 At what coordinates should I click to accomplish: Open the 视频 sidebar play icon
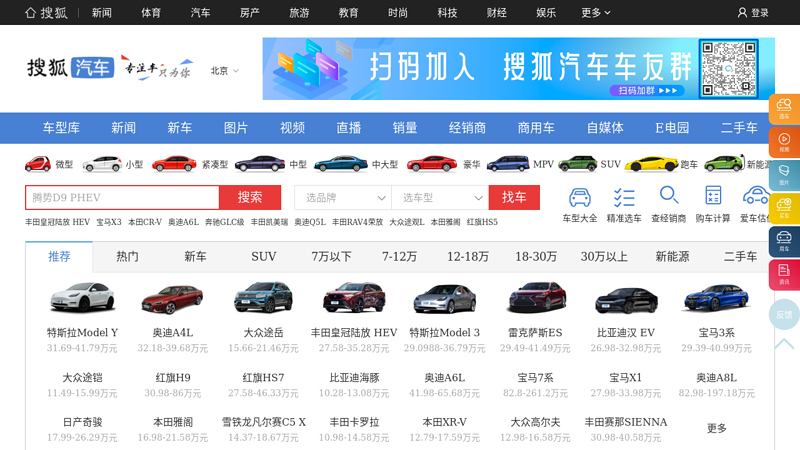point(784,142)
